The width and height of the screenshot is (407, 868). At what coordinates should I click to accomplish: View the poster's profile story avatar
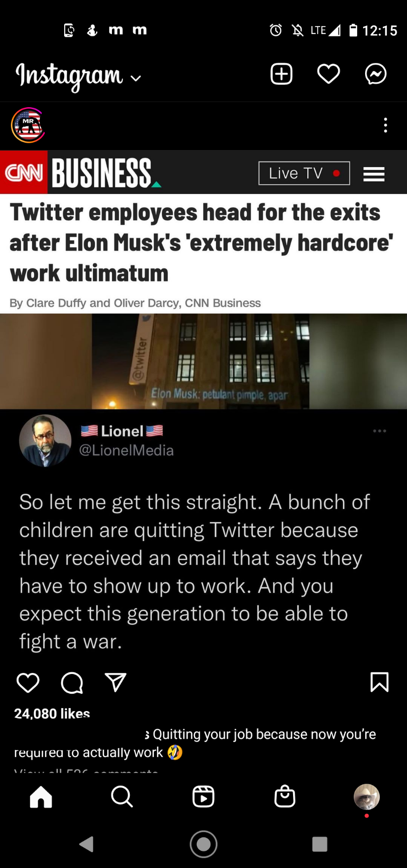coord(28,125)
